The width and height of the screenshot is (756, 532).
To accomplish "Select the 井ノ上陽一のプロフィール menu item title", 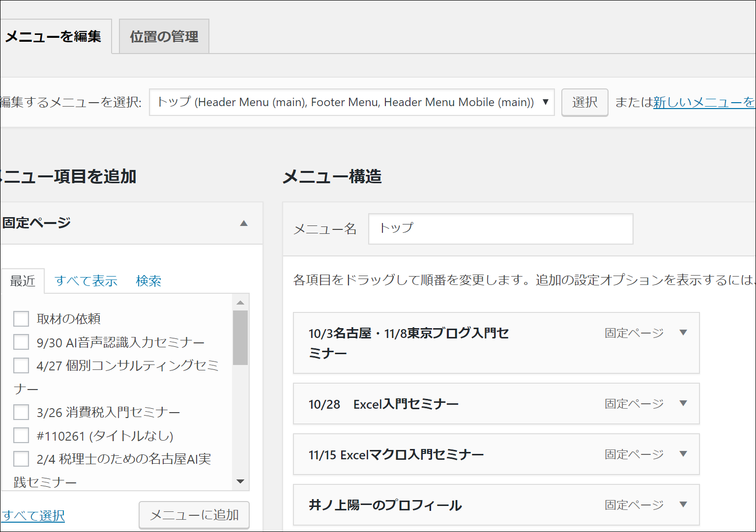I will 385,505.
